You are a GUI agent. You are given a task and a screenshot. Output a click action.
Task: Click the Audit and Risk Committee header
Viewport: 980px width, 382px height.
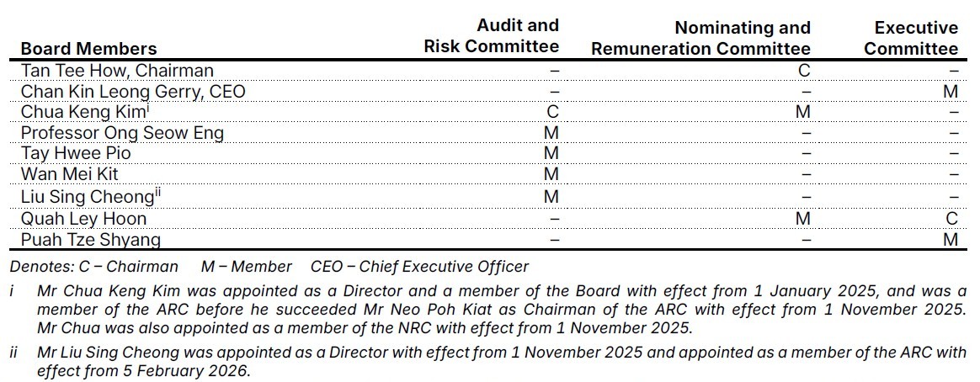pyautogui.click(x=491, y=36)
